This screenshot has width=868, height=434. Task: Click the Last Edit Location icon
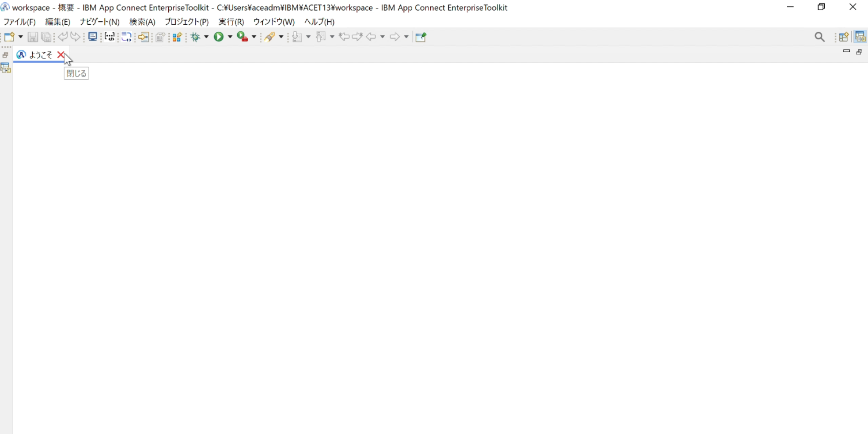(344, 37)
